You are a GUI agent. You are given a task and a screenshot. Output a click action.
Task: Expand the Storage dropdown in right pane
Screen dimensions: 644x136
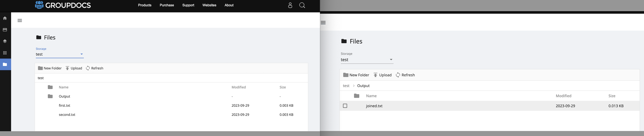point(367,60)
